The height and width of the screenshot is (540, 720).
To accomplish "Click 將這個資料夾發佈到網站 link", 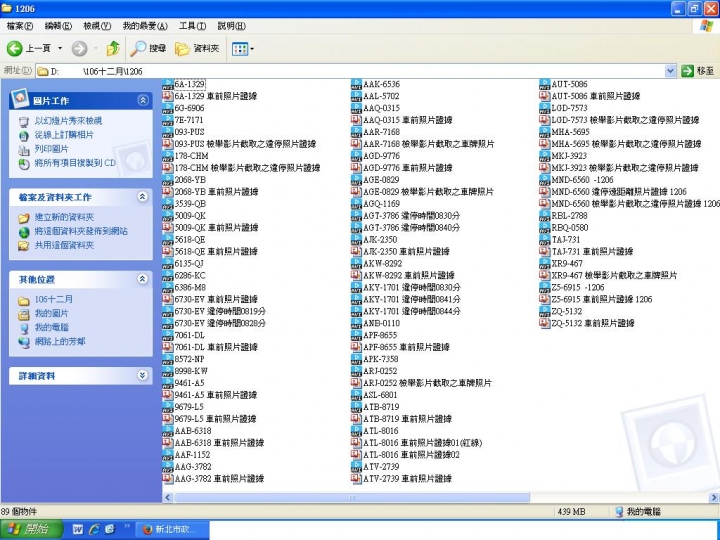I will click(x=81, y=231).
